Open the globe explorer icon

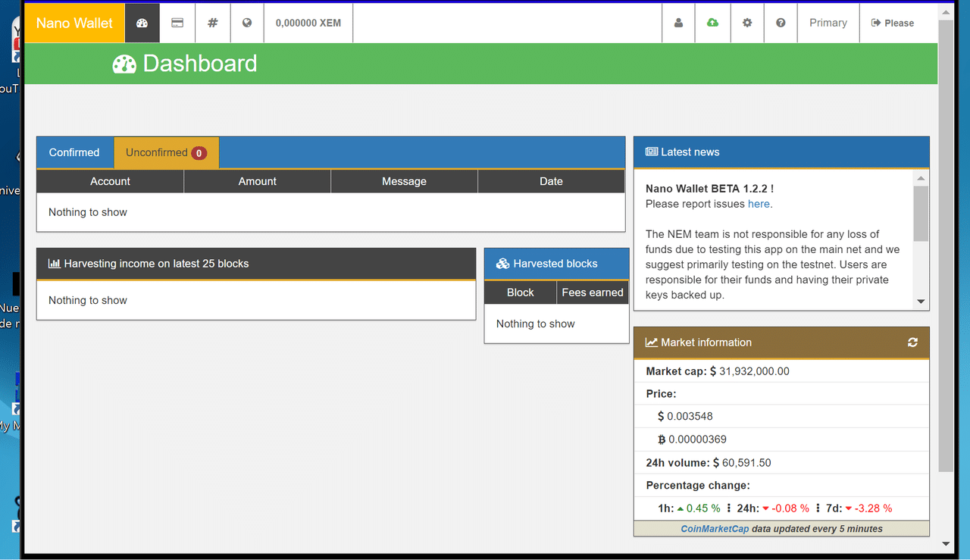[x=247, y=23]
